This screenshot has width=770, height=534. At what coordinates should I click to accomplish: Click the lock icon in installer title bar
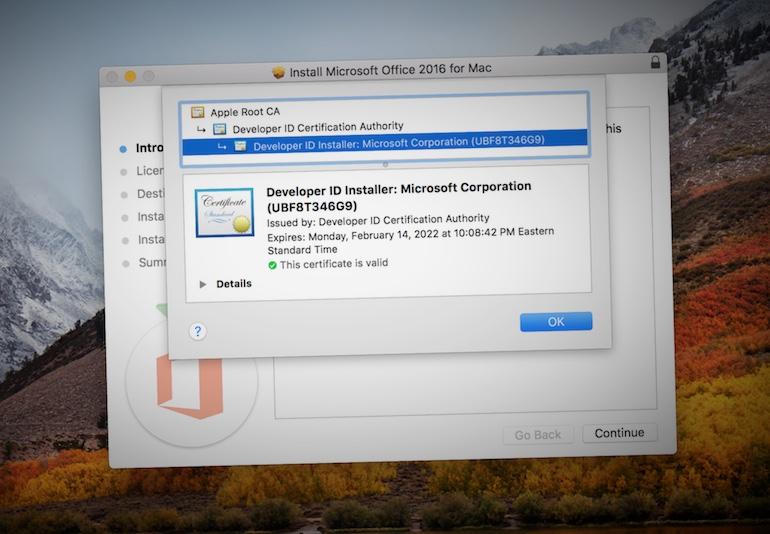tap(655, 62)
